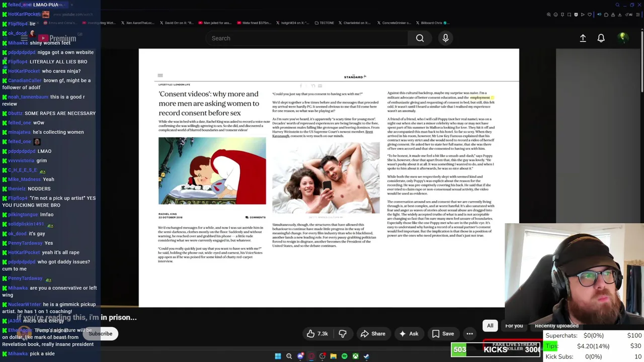Open File Explorer folder in taskbar
The height and width of the screenshot is (362, 644).
333,356
